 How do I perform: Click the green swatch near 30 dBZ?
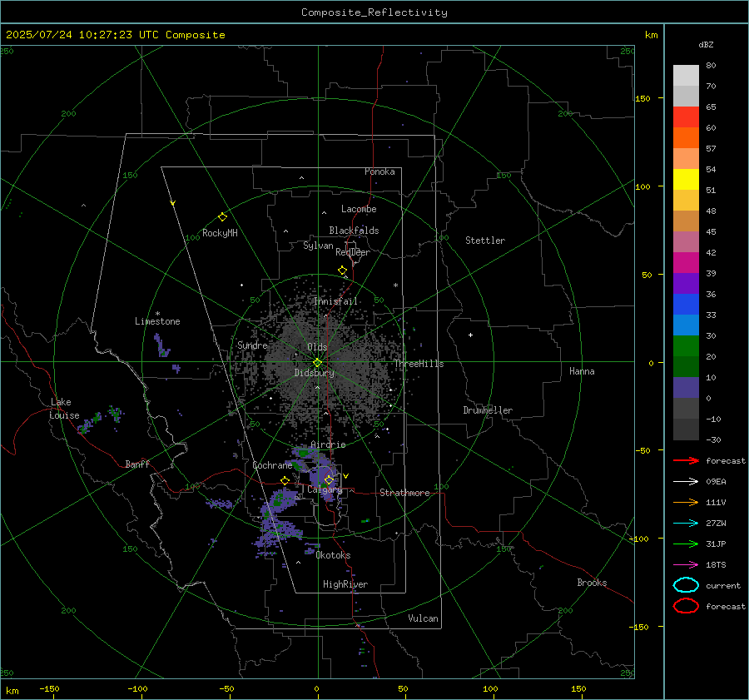point(686,346)
